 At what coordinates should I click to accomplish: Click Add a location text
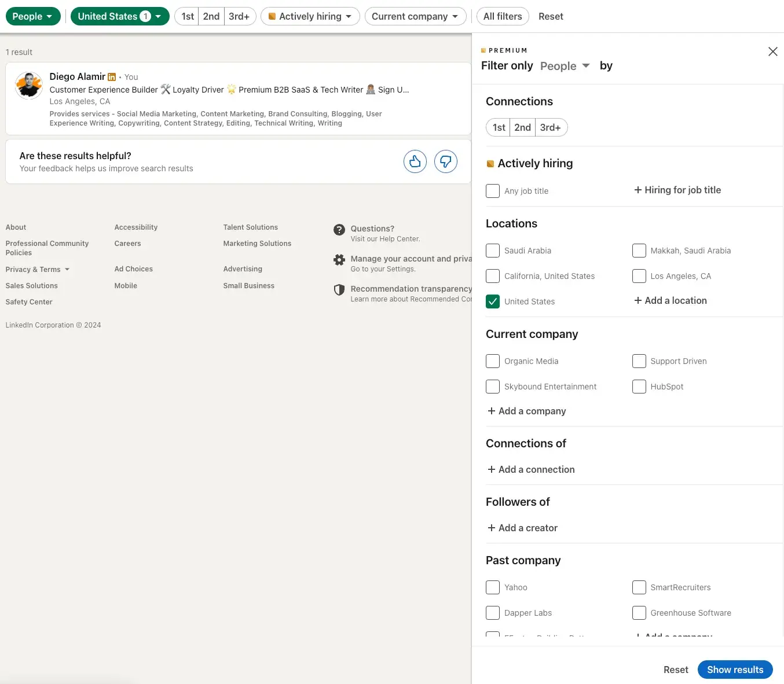click(x=676, y=300)
